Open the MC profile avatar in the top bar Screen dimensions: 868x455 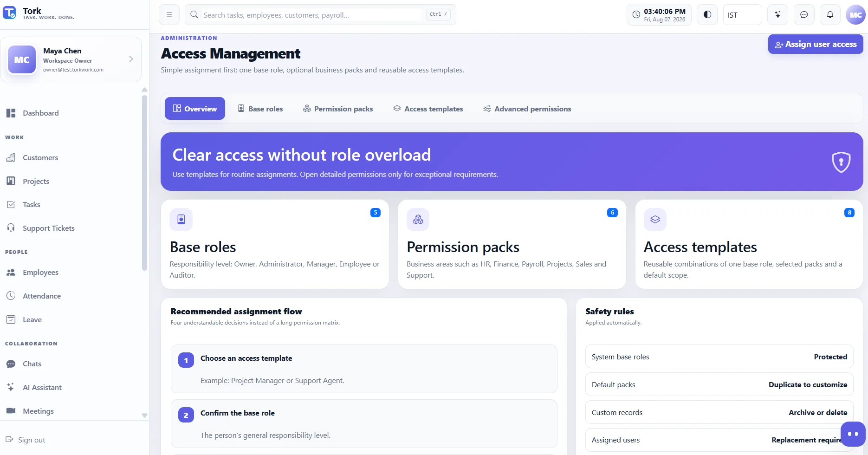855,14
